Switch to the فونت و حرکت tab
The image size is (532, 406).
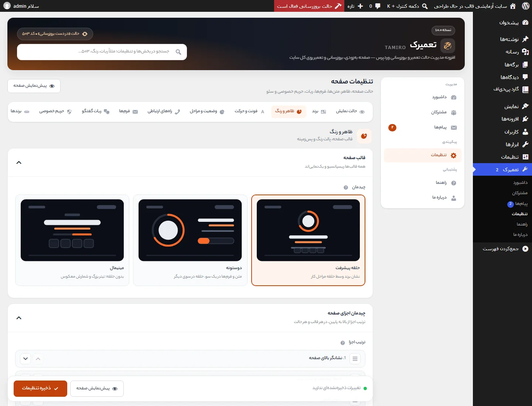(x=250, y=111)
